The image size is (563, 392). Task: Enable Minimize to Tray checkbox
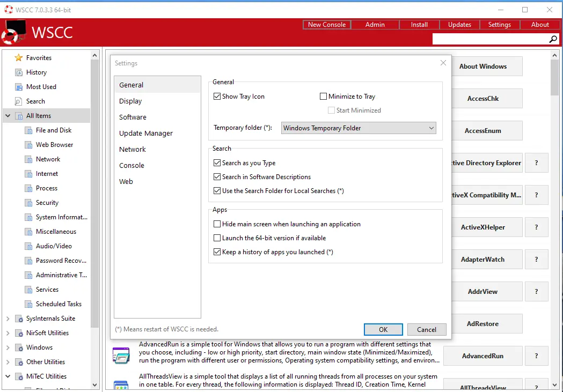click(323, 96)
